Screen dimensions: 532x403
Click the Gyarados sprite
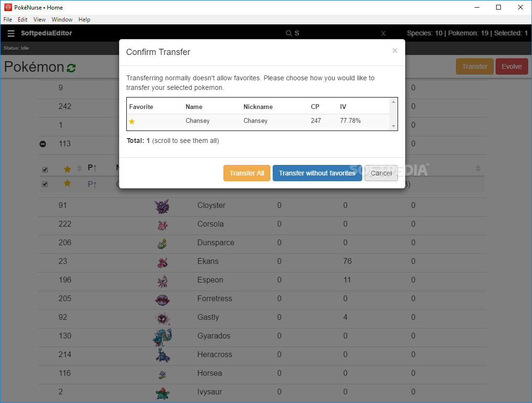pyautogui.click(x=162, y=337)
